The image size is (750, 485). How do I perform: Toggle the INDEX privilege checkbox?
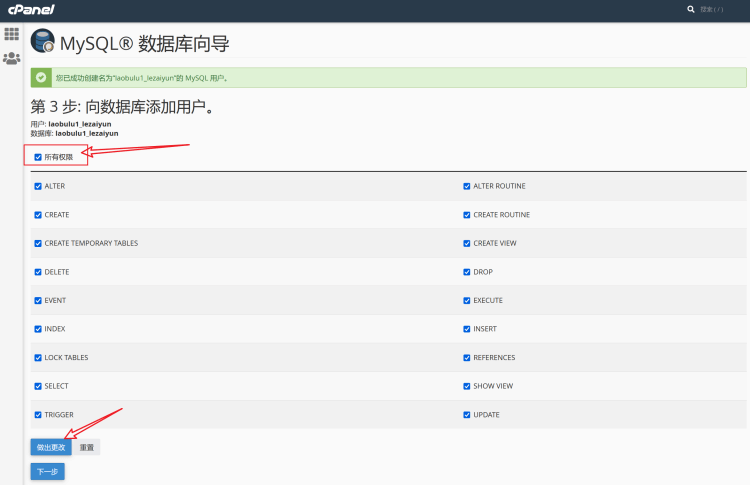(38, 329)
